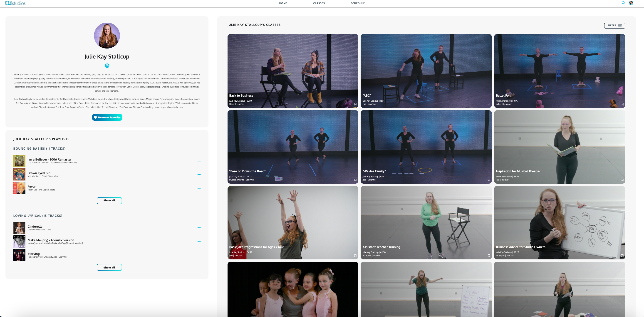Screen dimensions: 644x317
Task: Click the Remove Favorite heart icon
Action: [95, 117]
